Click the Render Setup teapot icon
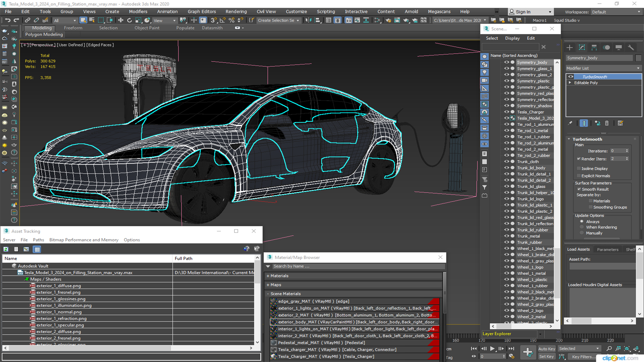 tap(388, 20)
